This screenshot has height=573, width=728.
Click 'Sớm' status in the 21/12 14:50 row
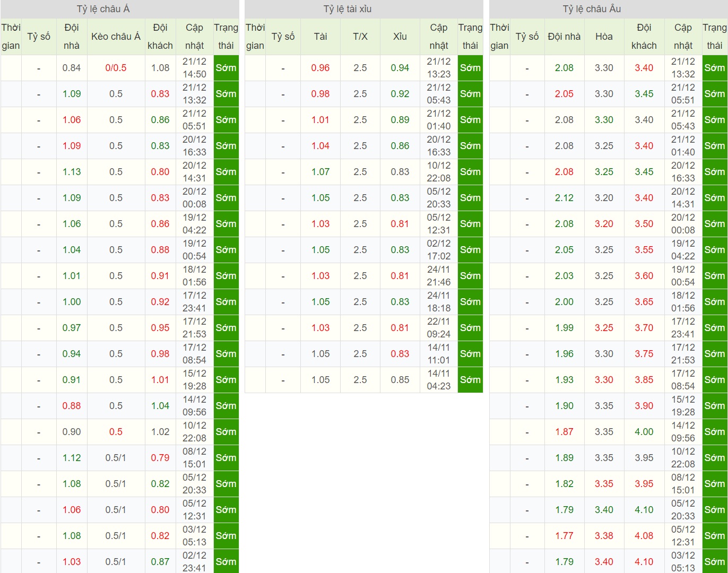(226, 68)
